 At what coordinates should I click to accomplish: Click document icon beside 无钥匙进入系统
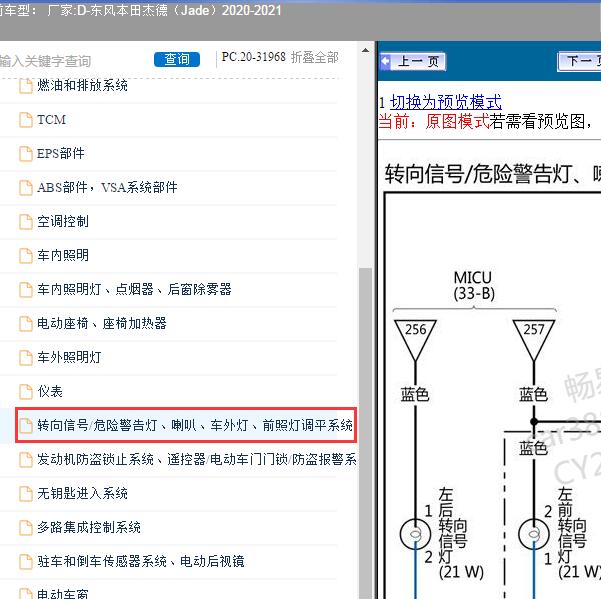[26, 494]
